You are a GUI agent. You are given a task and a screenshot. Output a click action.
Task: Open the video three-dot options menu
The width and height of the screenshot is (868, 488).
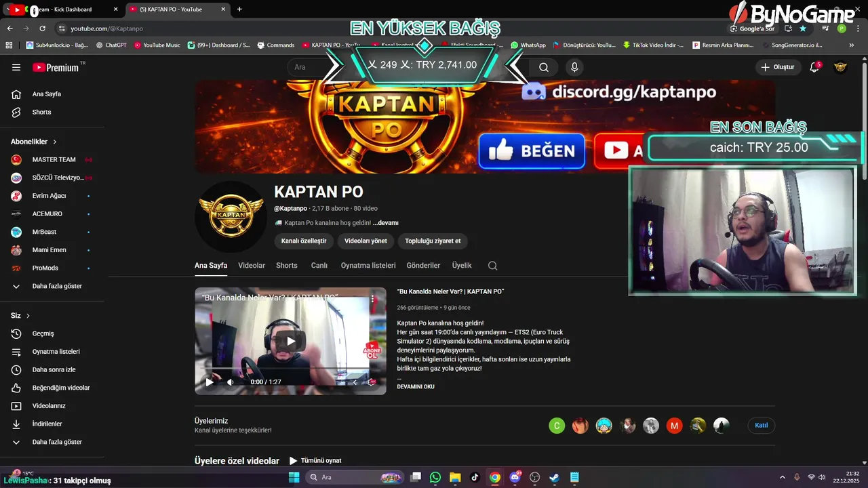click(x=372, y=298)
